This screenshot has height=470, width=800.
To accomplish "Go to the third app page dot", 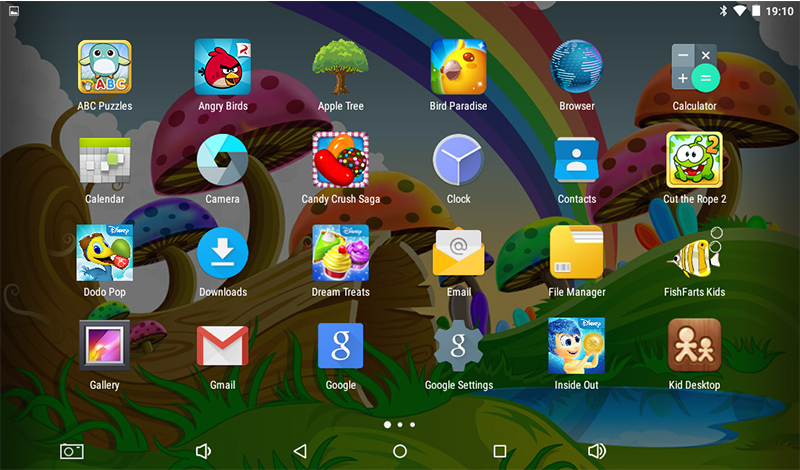I will click(412, 425).
